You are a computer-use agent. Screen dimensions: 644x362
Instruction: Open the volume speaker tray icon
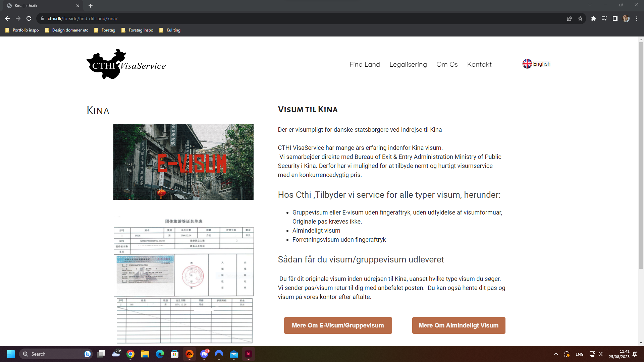coord(600,354)
